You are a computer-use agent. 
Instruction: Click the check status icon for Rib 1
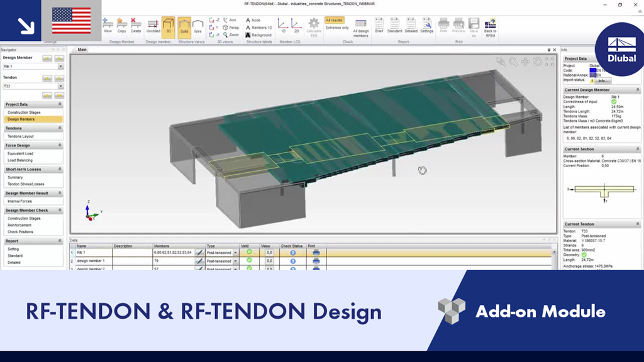[293, 253]
